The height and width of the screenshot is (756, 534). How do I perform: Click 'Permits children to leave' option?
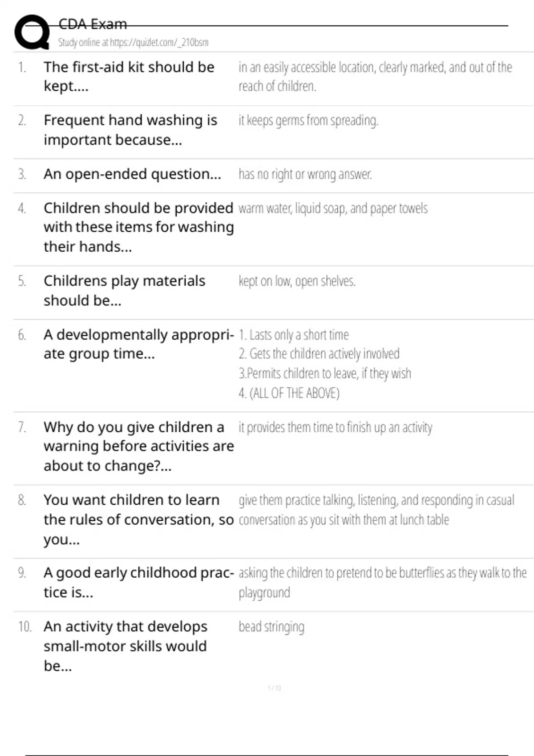[325, 374]
